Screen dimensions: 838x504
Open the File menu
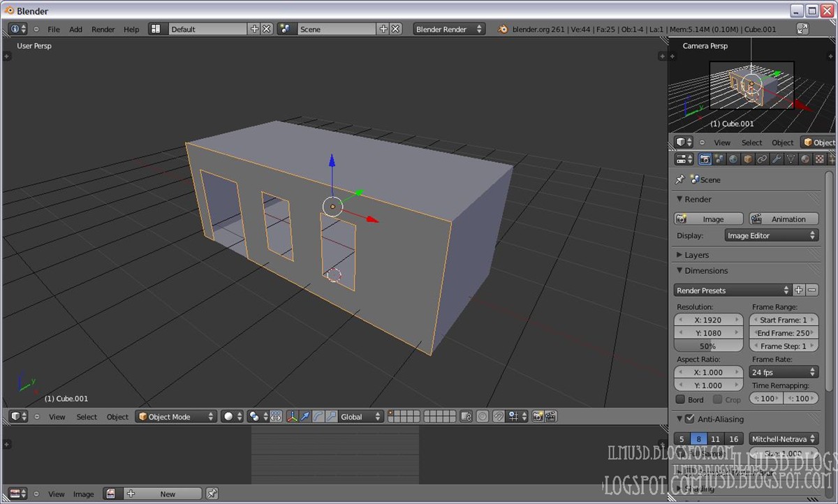click(x=54, y=29)
